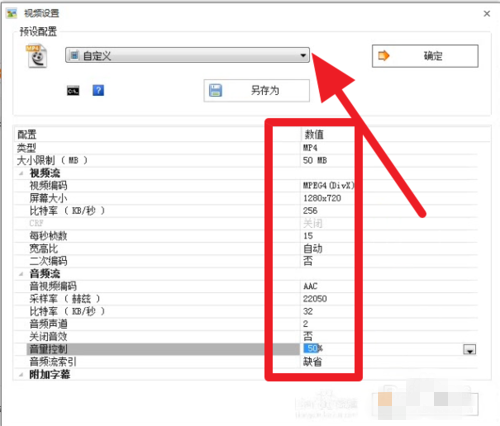Open the 音量控制 value dropdown arrow
Viewport: 500px width, 426px height.
click(x=469, y=349)
